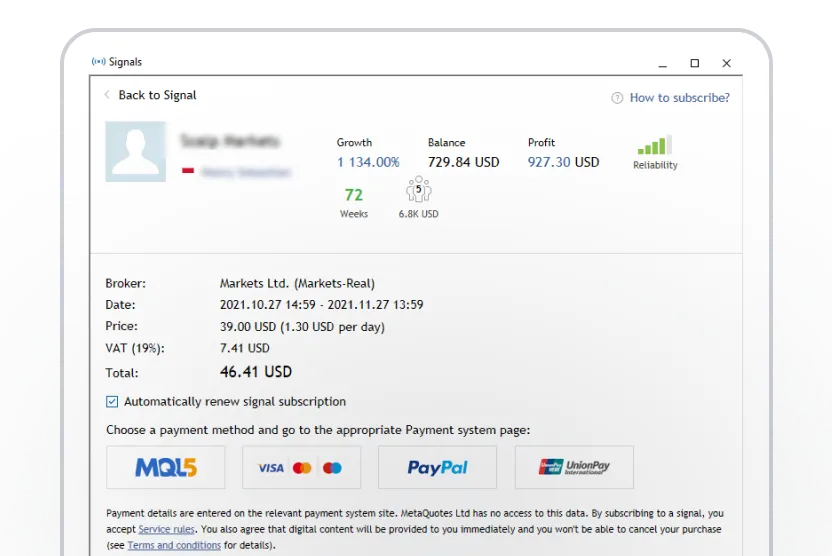The width and height of the screenshot is (832, 556).
Task: Maximize the Signals window
Action: [695, 63]
